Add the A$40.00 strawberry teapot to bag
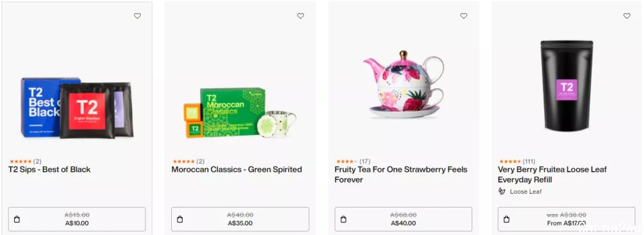644x235 pixels. click(403, 219)
